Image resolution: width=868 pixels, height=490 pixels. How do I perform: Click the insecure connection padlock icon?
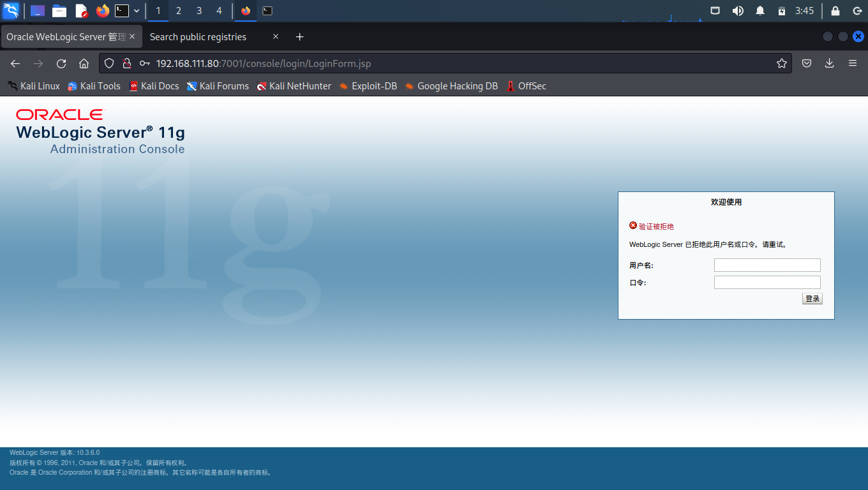point(126,63)
